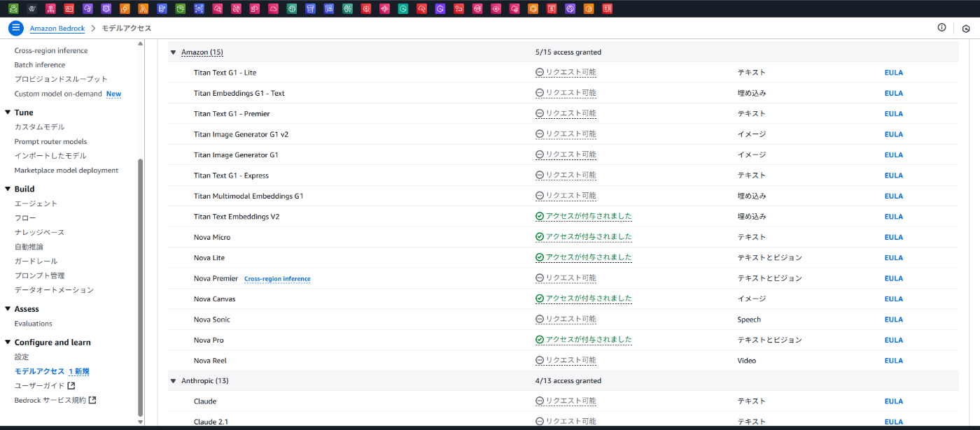Collapse the Amazon (15) model group

click(x=174, y=52)
